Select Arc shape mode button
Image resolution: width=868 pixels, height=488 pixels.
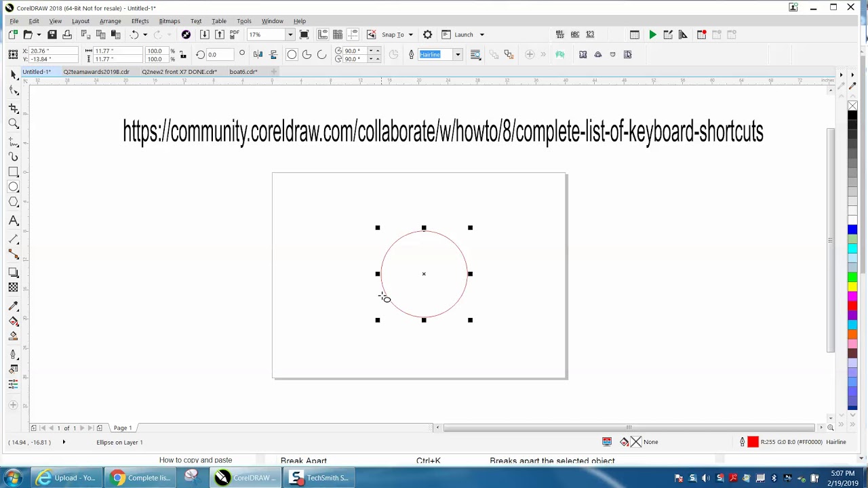click(x=321, y=54)
